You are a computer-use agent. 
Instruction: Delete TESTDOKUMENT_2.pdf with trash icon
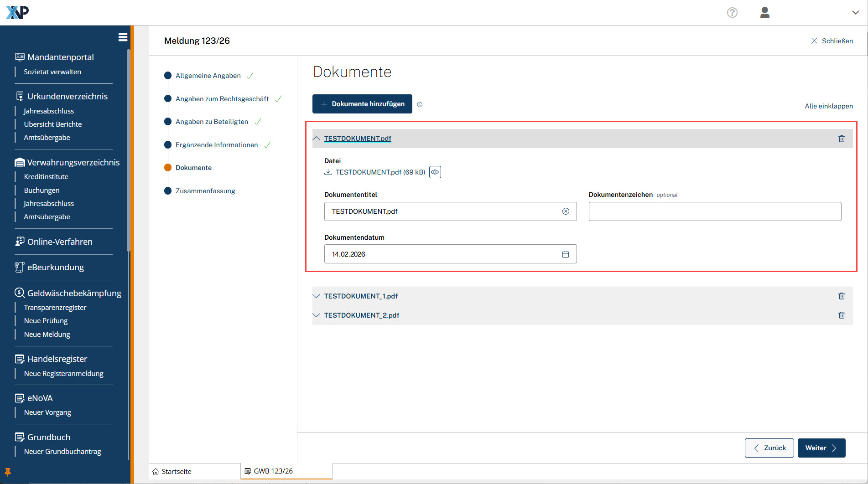842,315
